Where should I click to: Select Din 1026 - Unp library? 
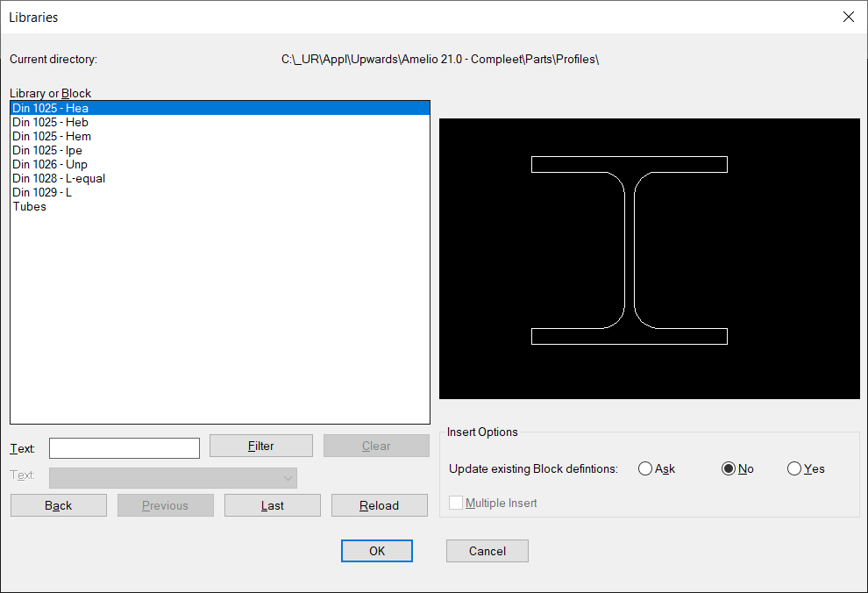click(x=220, y=164)
